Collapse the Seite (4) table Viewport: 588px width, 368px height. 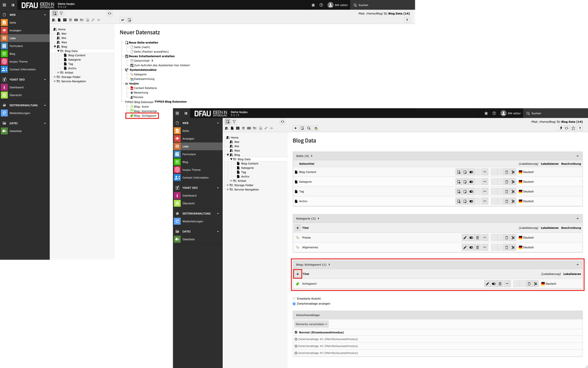point(578,156)
